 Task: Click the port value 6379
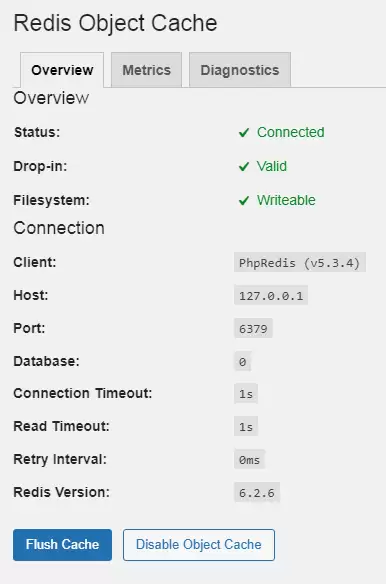pos(253,328)
